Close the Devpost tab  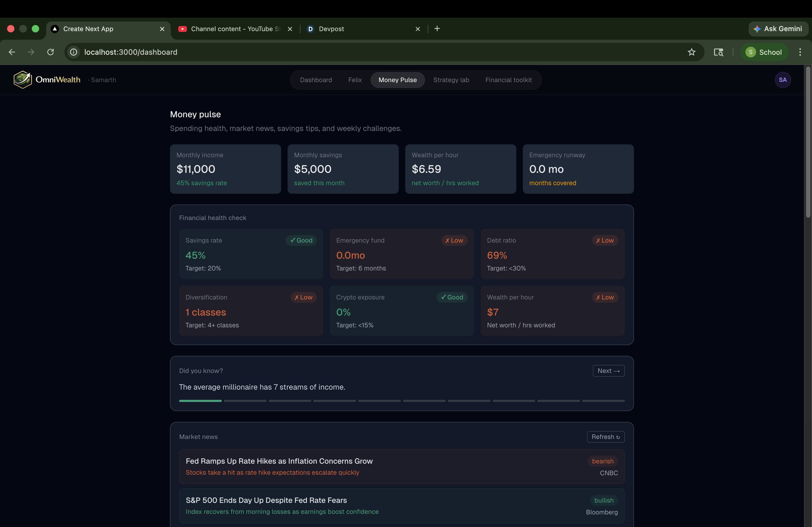coord(418,29)
